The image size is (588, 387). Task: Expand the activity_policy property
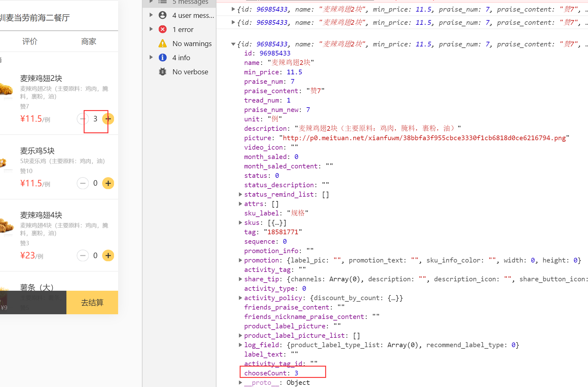point(240,298)
